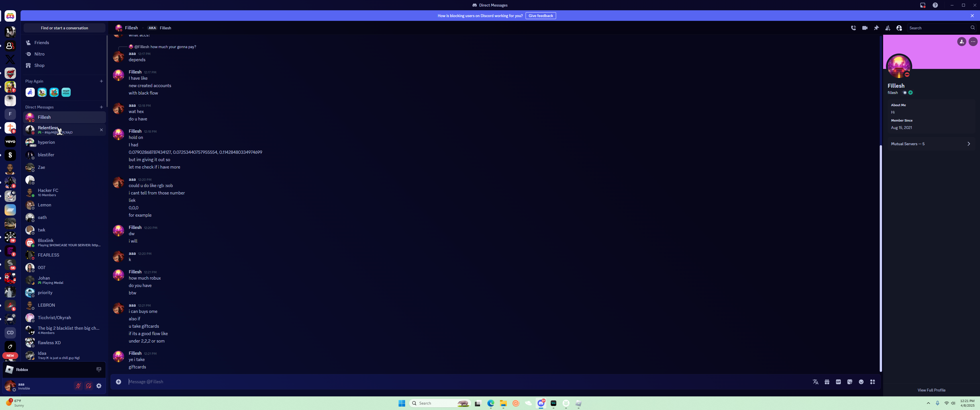The height and width of the screenshot is (410, 980).
Task: Open the sticker picker
Action: point(850,382)
